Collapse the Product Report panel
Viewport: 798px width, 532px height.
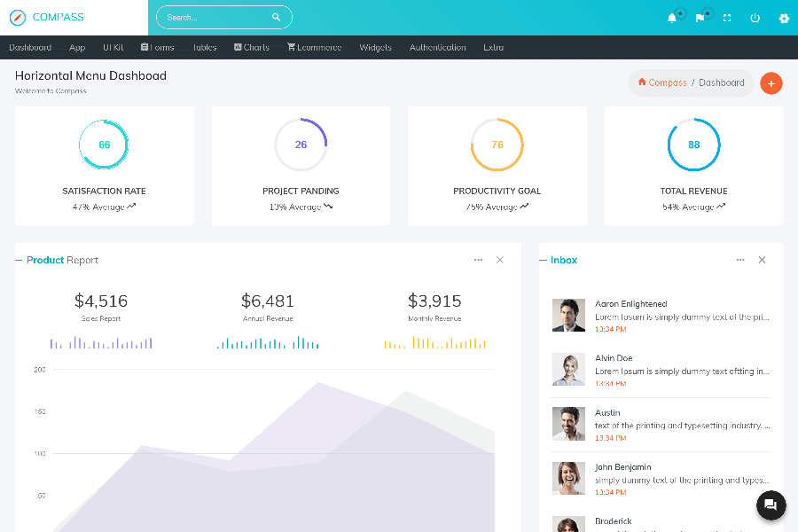[20, 260]
